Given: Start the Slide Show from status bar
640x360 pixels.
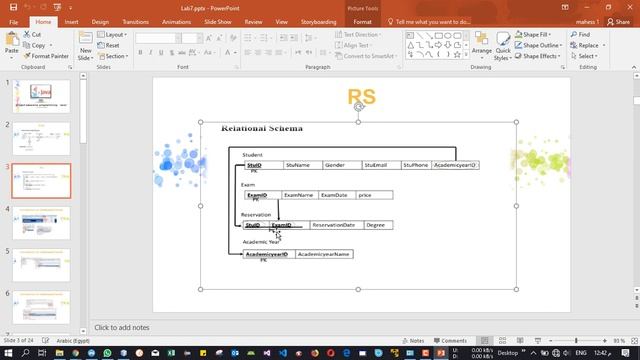Looking at the screenshot, I should [x=538, y=340].
